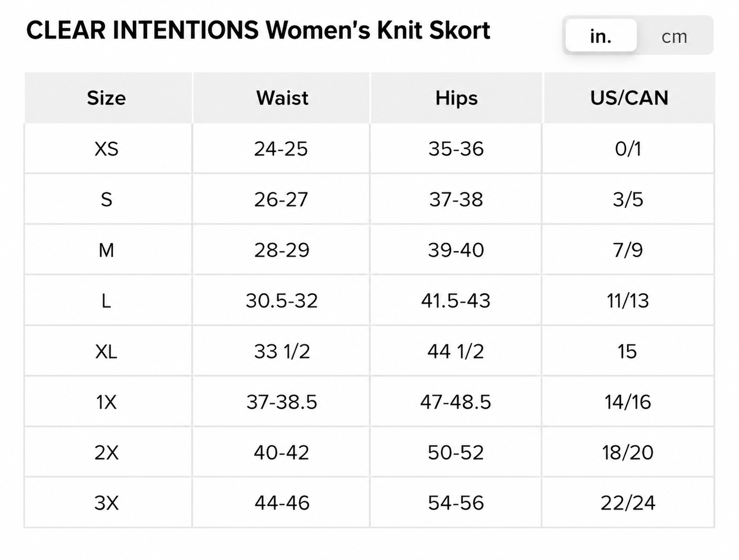Click the 24-25 waist cell

point(281,149)
